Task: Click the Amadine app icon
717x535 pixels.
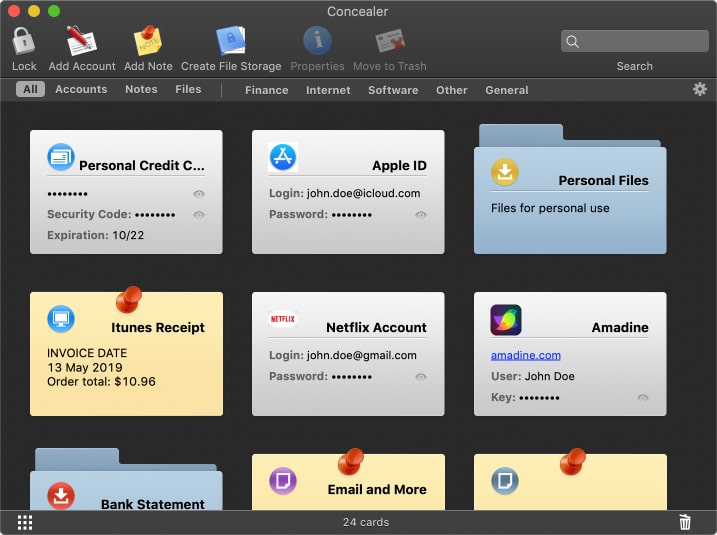Action: point(506,320)
